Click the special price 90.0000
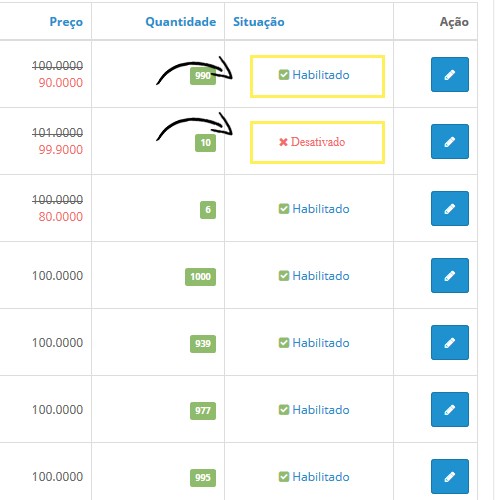This screenshot has width=500, height=500. [x=61, y=83]
